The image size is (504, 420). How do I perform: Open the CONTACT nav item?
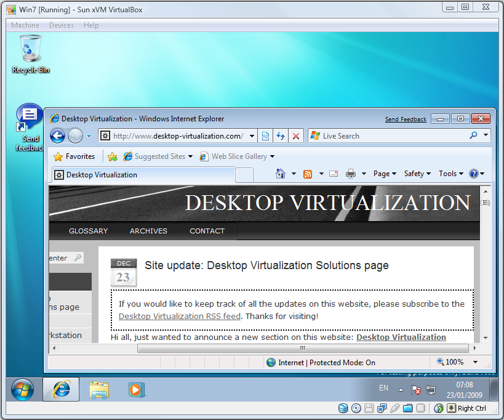tap(207, 231)
